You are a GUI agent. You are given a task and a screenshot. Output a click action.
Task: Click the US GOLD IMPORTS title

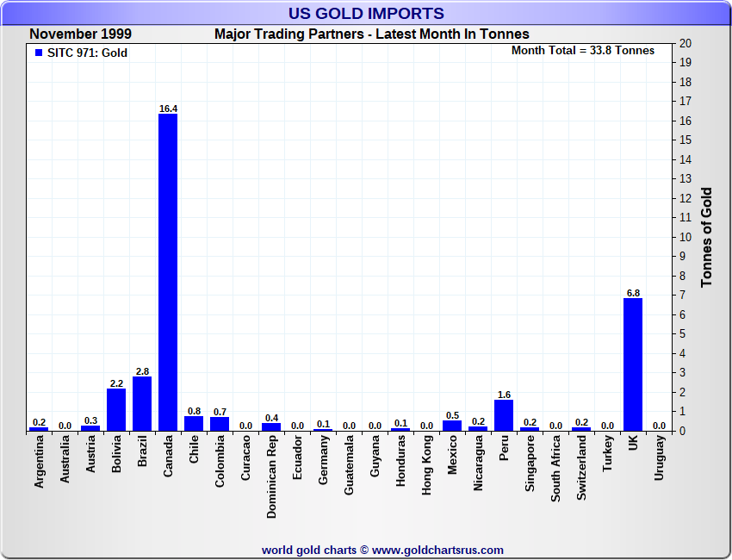366,13
